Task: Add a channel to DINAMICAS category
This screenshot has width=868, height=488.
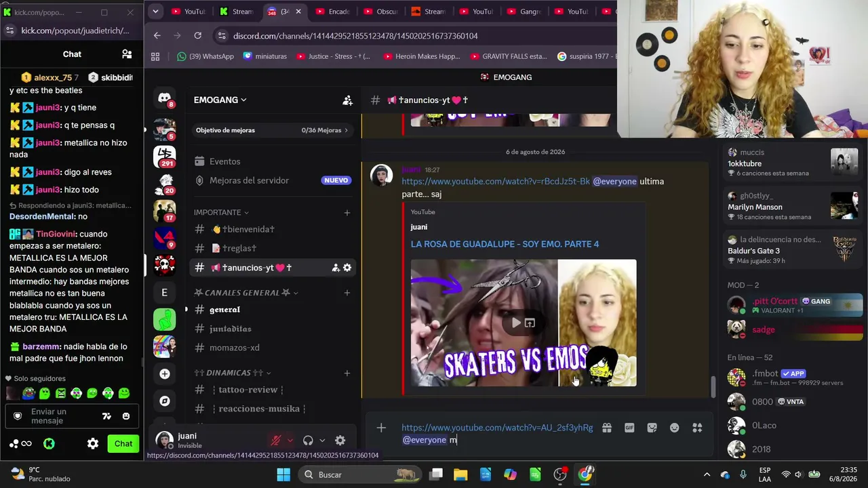Action: click(x=347, y=373)
